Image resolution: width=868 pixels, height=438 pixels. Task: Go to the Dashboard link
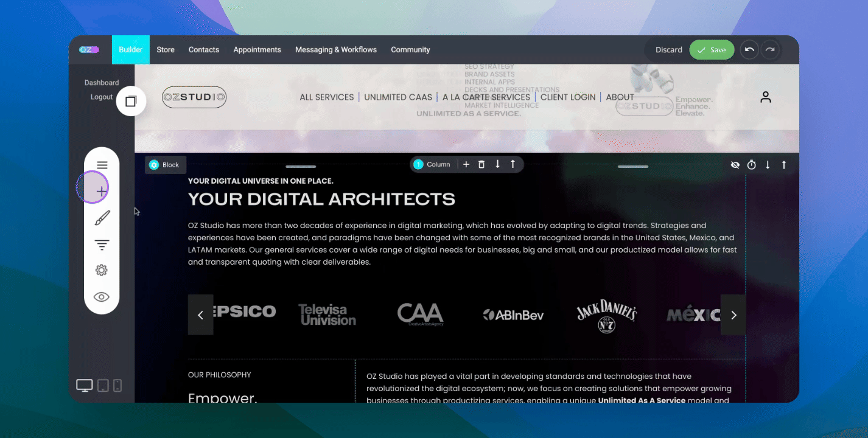pyautogui.click(x=102, y=83)
